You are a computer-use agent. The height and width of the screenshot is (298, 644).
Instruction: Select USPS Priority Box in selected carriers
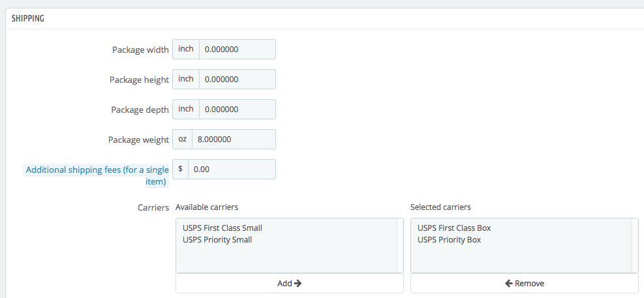click(450, 240)
